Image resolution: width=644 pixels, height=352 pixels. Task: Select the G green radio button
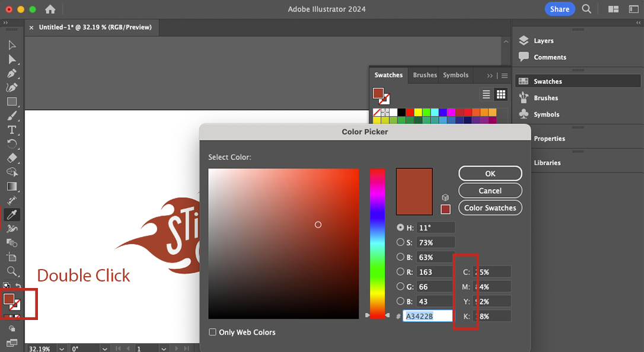[x=400, y=286]
